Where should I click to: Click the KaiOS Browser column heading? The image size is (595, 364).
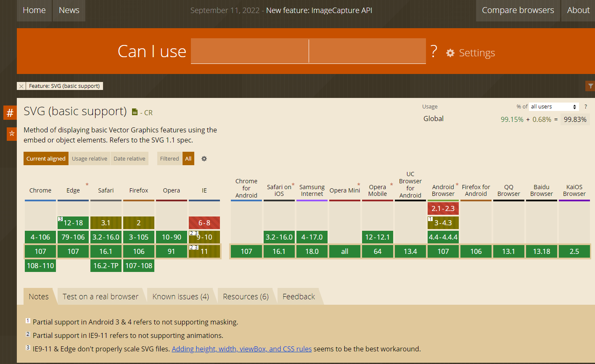point(574,190)
